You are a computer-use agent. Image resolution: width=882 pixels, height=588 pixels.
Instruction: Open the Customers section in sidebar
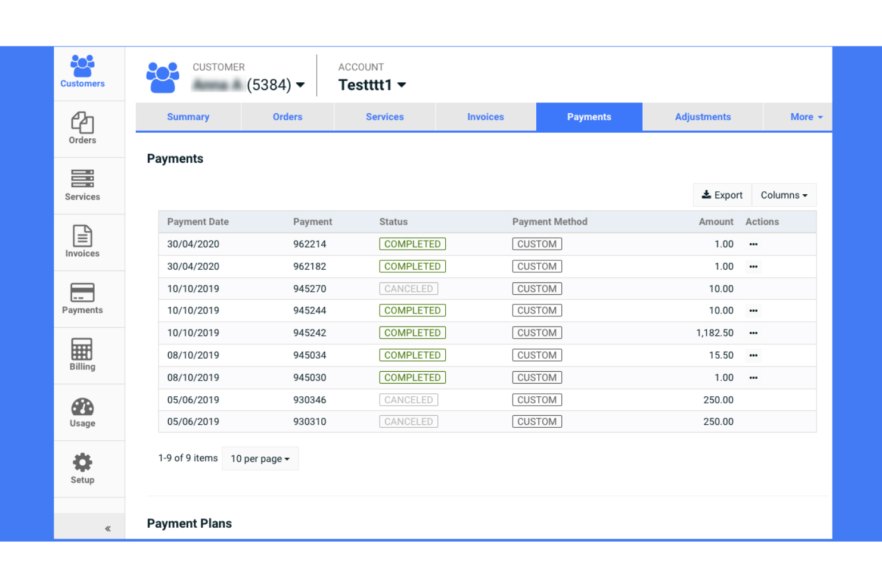(82, 71)
